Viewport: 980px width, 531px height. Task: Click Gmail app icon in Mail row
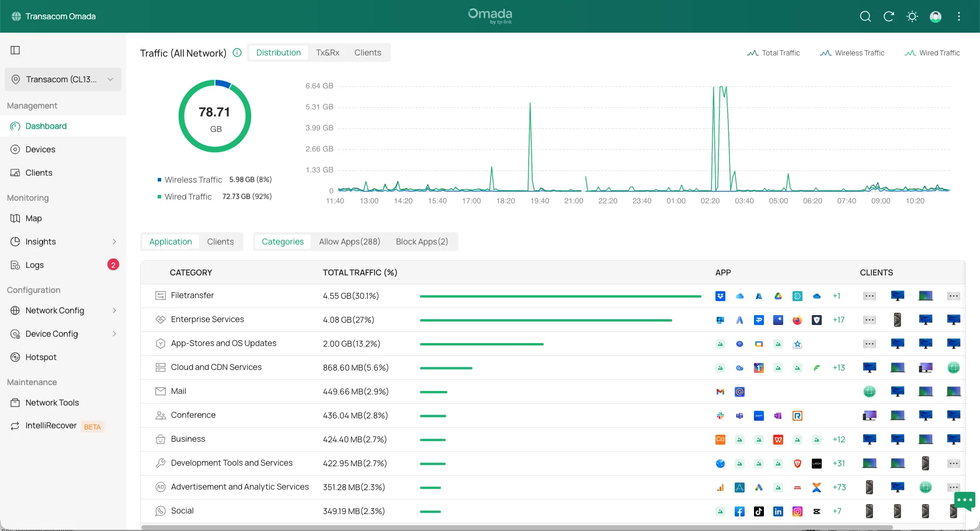[721, 392]
